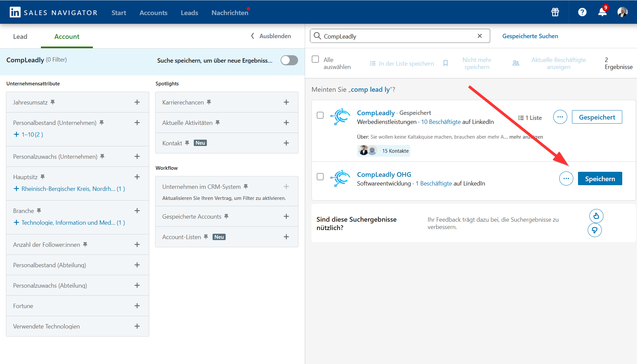Pin the Branche filter
The height and width of the screenshot is (364, 637).
coord(39,211)
